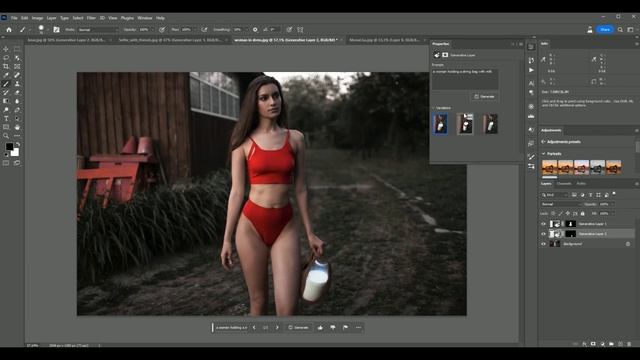The height and width of the screenshot is (360, 640).
Task: Show next variation arrow in contextual bar
Action: coord(277,327)
